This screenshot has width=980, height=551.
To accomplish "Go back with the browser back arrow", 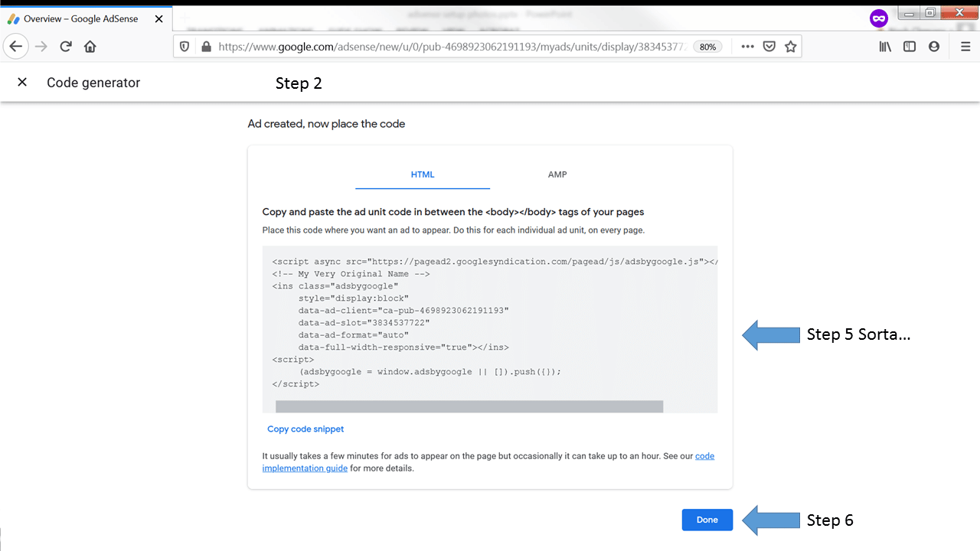I will (16, 47).
